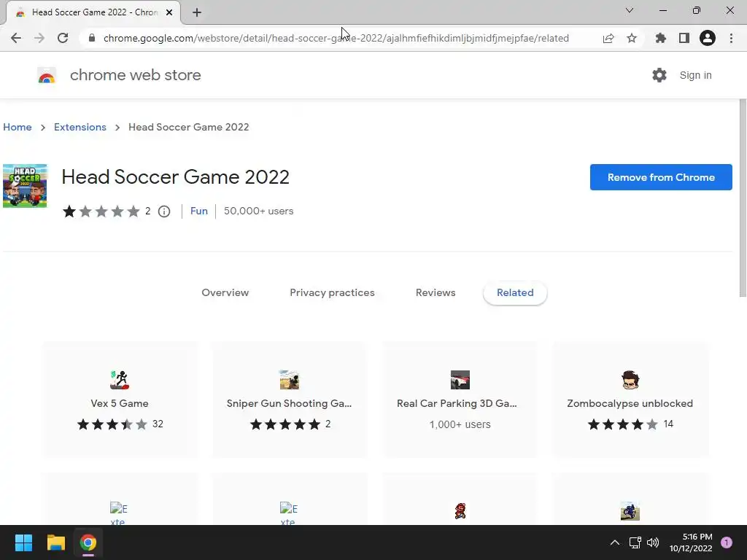Open Vex 5 Game title
This screenshot has width=747, height=560.
coord(120,403)
